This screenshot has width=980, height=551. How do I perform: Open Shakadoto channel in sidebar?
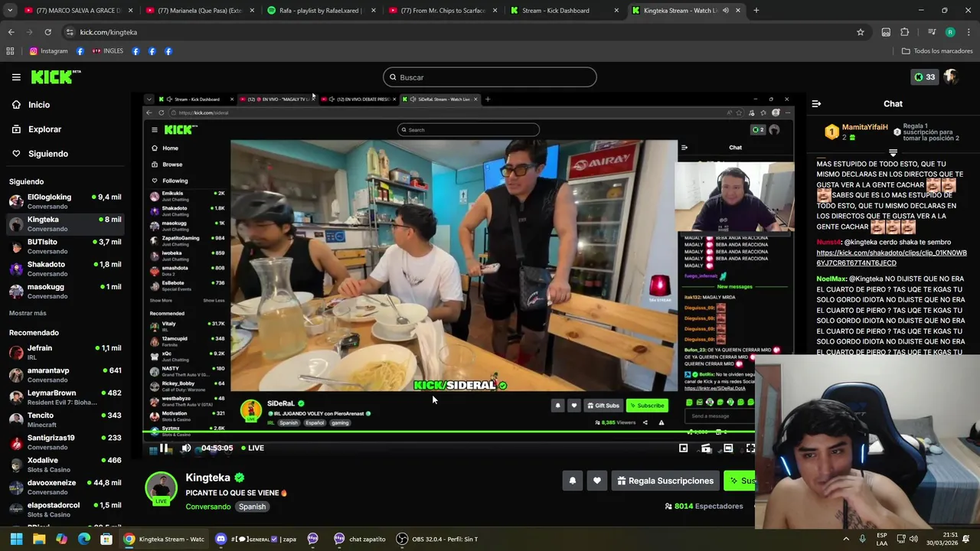65,269
